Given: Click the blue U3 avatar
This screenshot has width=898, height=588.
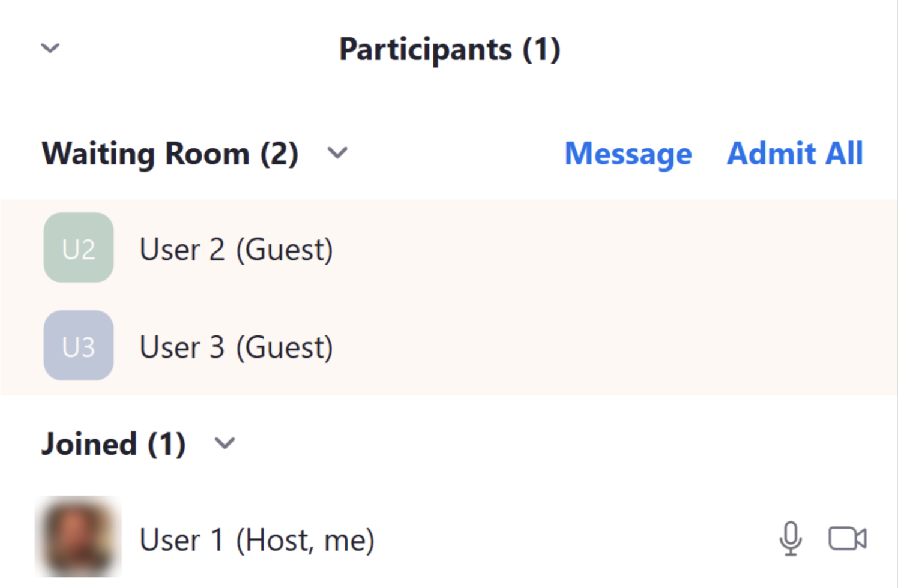Looking at the screenshot, I should coord(79,346).
